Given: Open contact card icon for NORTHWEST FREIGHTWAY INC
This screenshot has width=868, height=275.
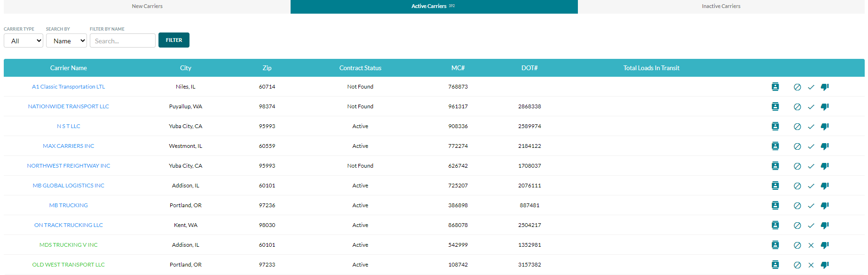Looking at the screenshot, I should tap(775, 166).
